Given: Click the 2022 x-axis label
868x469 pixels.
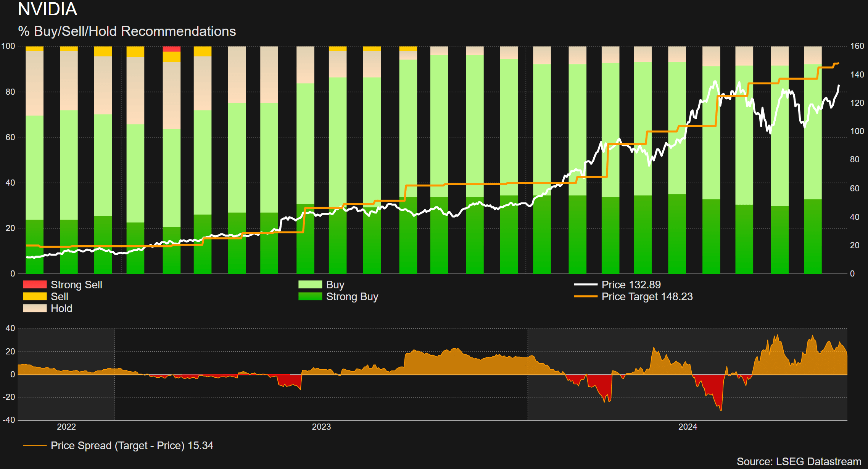Looking at the screenshot, I should [x=66, y=427].
